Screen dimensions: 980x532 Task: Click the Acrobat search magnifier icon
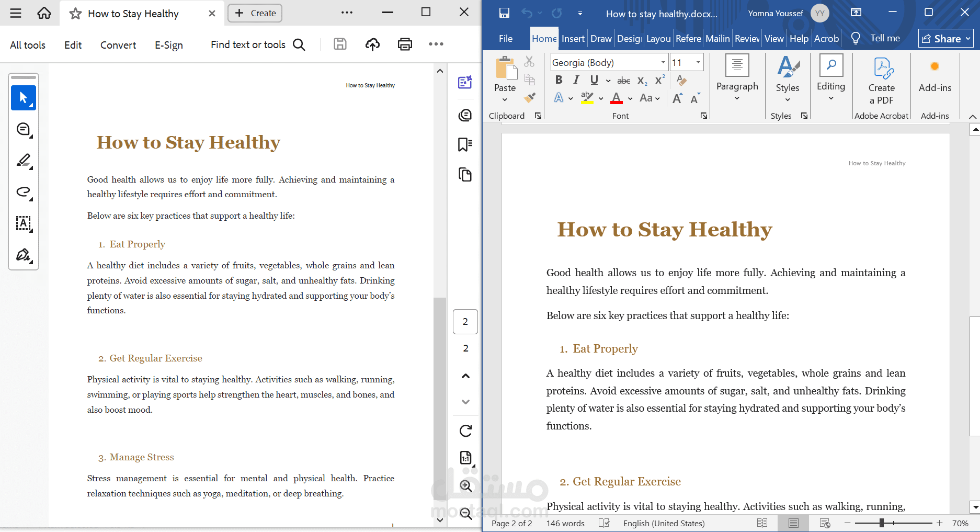pyautogui.click(x=299, y=44)
